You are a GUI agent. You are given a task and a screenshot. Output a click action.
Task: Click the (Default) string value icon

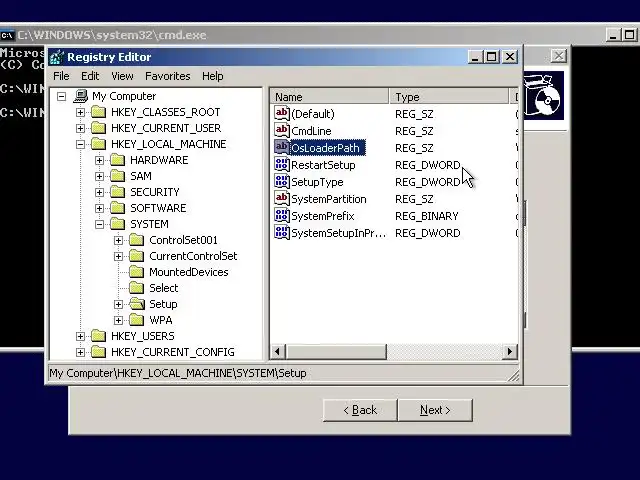pos(282,113)
